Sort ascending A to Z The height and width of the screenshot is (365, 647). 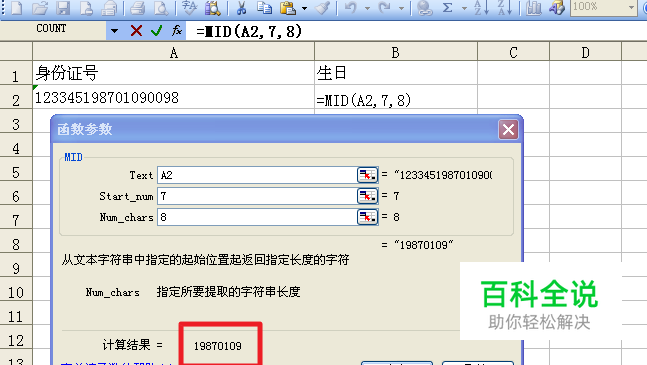pos(482,7)
